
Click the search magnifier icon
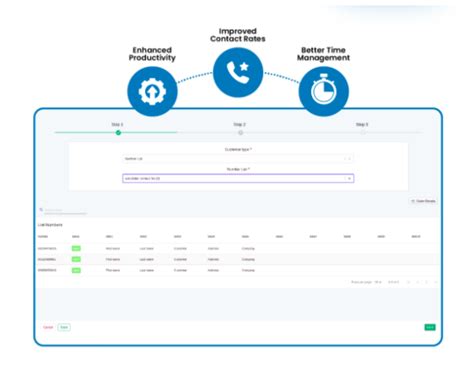[41, 210]
